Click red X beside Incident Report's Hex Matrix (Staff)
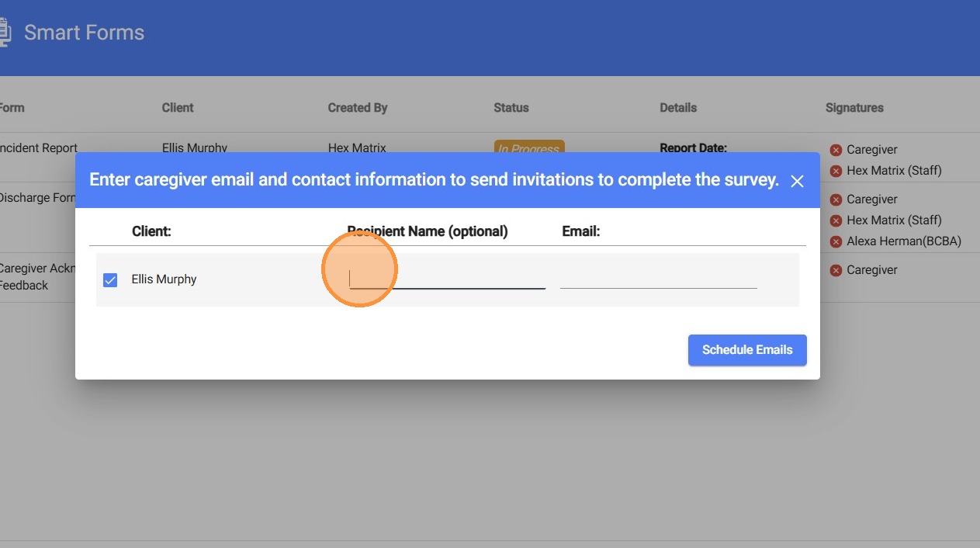This screenshot has height=548, width=980. pos(836,171)
